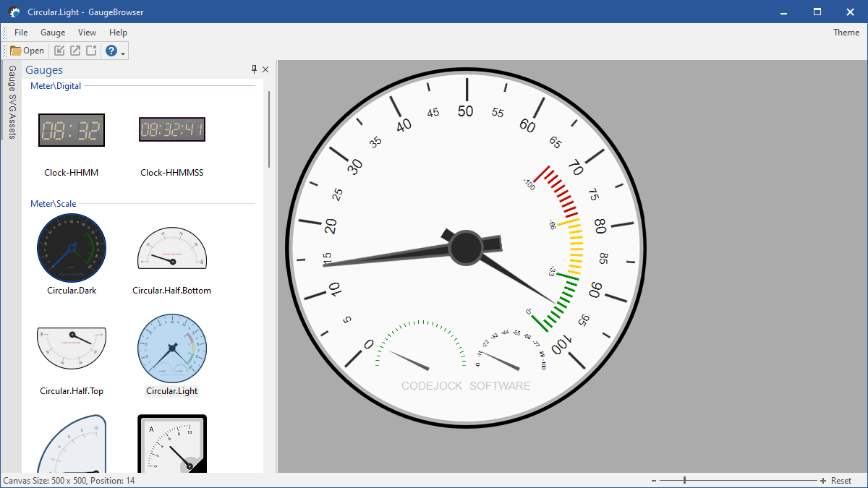Select the Circular.Dark gauge thumbnail
The width and height of the screenshot is (868, 488).
tap(72, 248)
